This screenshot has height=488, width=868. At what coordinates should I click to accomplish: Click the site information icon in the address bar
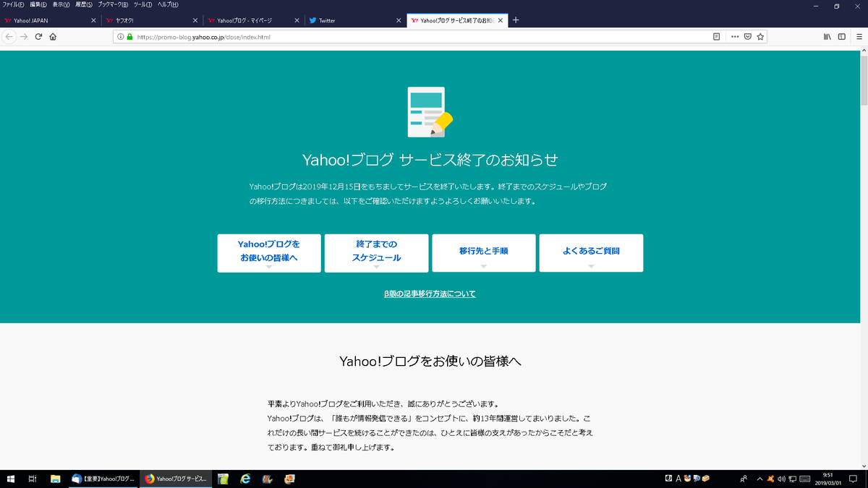(121, 36)
